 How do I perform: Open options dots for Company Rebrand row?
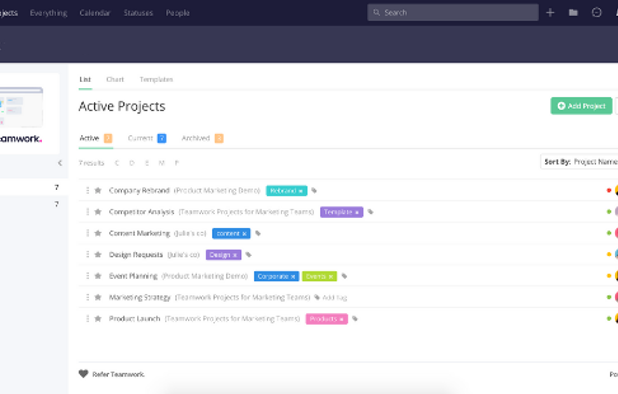[87, 190]
